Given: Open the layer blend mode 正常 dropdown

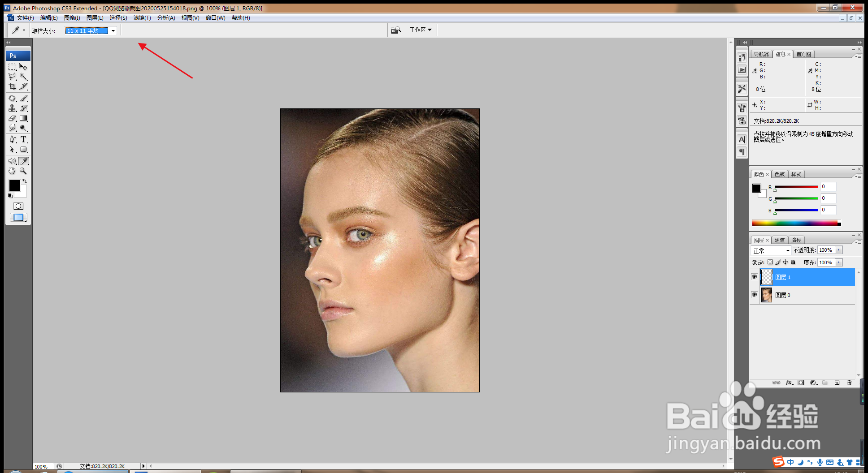Looking at the screenshot, I should (x=771, y=250).
